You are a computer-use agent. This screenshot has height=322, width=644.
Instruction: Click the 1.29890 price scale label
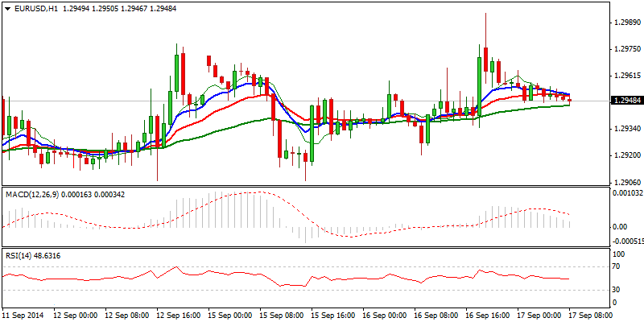tap(626, 23)
